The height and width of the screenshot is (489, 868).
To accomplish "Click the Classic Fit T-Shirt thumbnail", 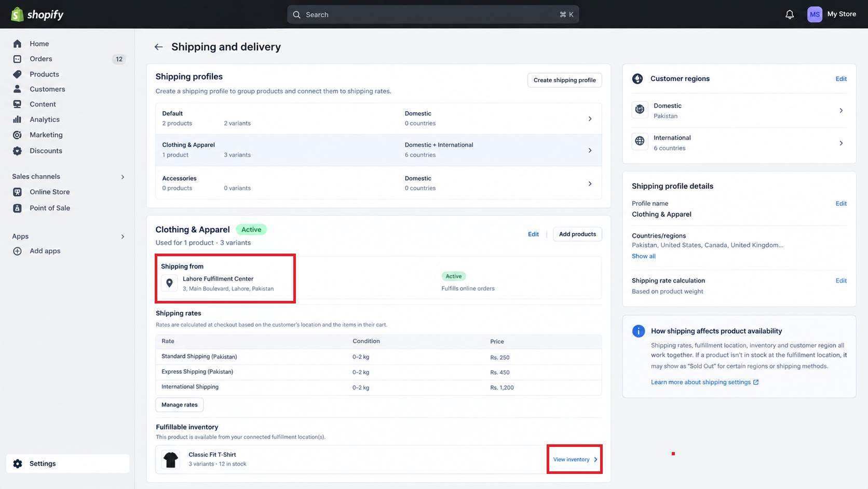I will pos(171,459).
